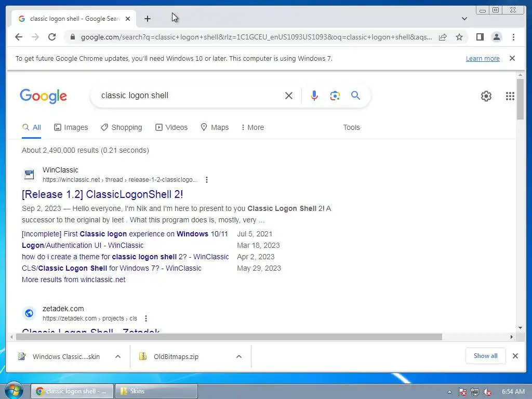The height and width of the screenshot is (399, 532).
Task: Open the Google apps grid
Action: click(x=510, y=96)
